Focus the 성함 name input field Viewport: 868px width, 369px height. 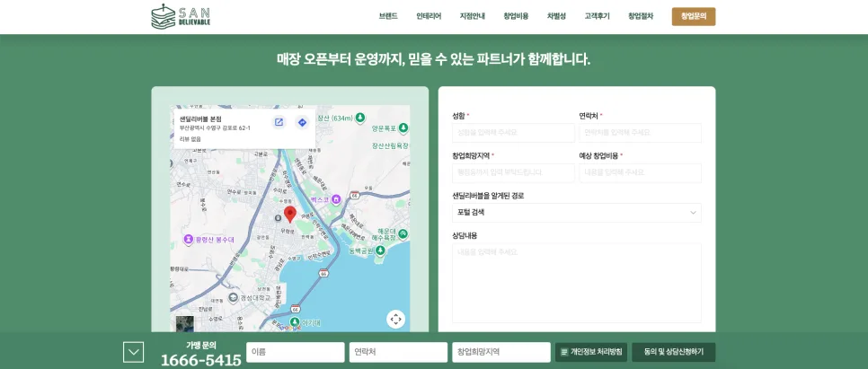(x=513, y=133)
